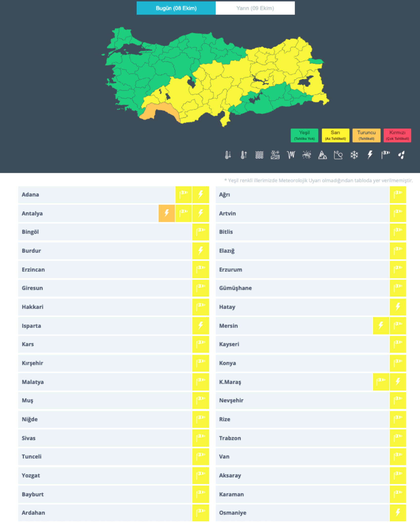Click the cold temperature thermometer icon
The image size is (420, 523).
[228, 155]
